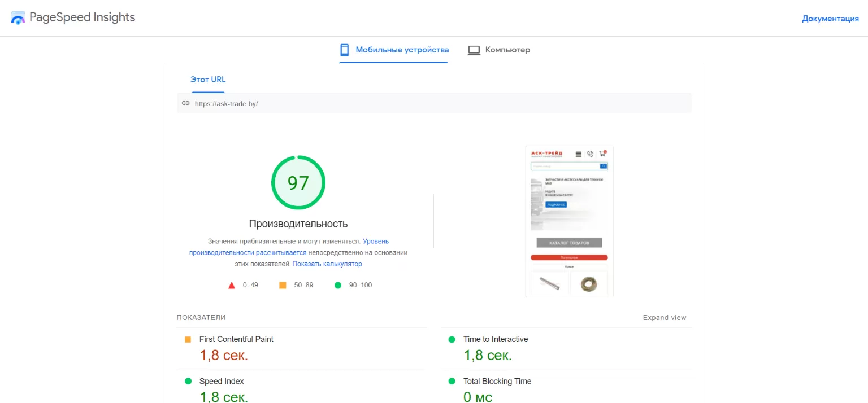This screenshot has width=868, height=403.
Task: Click the green dot beside Speed Index
Action: tap(187, 381)
